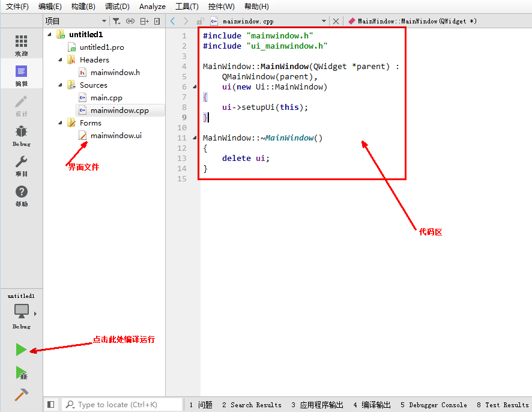Toggle synchronize with editor link icon
This screenshot has height=412, width=532.
130,21
